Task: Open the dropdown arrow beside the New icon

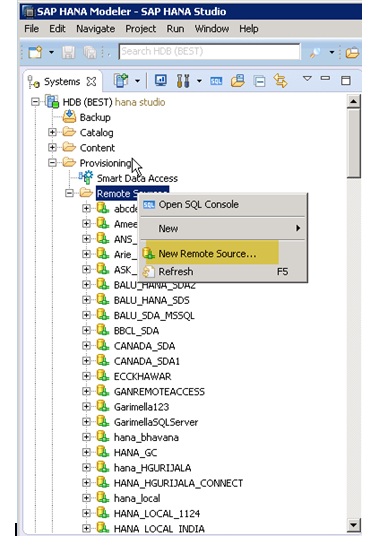Action: point(51,52)
